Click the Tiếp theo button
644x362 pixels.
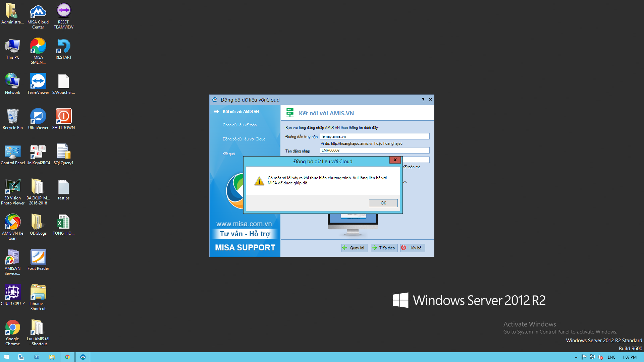(384, 248)
